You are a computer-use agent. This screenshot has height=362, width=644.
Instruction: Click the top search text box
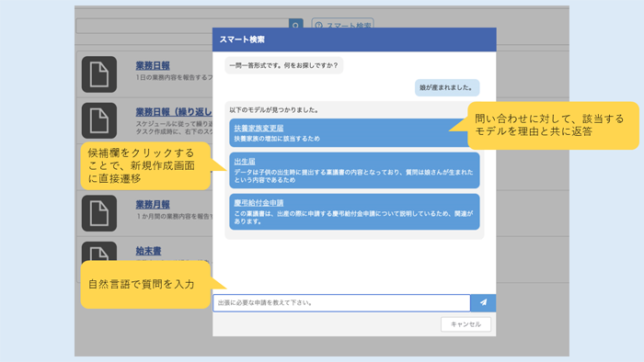[182, 26]
